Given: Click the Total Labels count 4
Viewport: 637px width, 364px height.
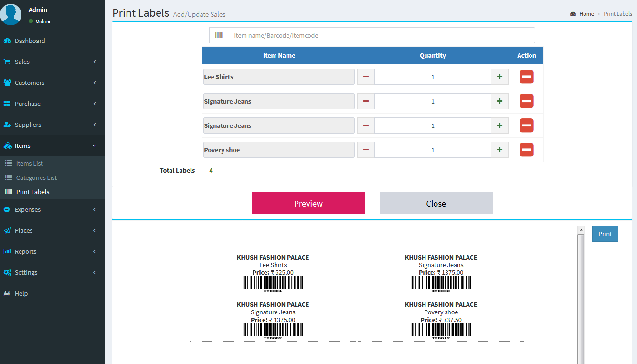Looking at the screenshot, I should 211,170.
